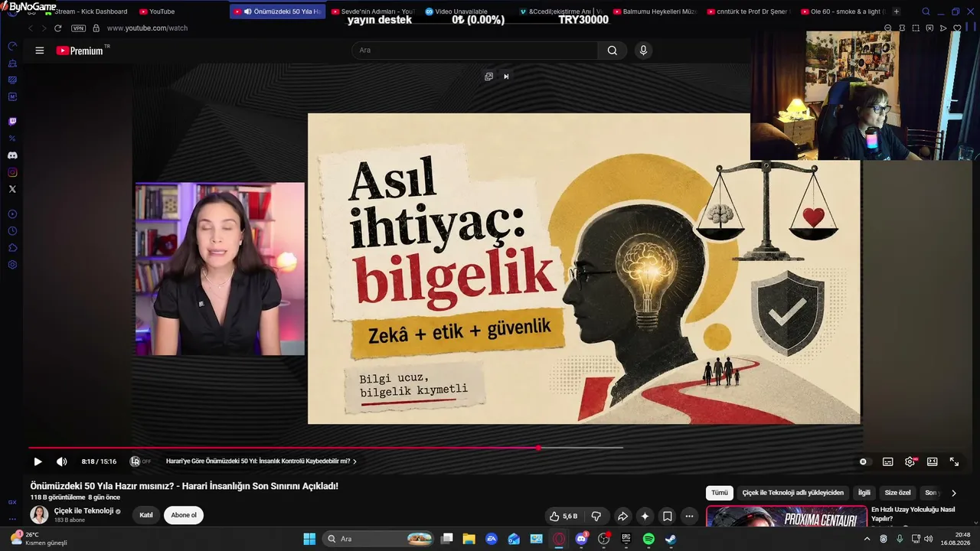Screen dimensions: 980x551
Task: Open File Explorer from taskbar
Action: click(x=469, y=539)
